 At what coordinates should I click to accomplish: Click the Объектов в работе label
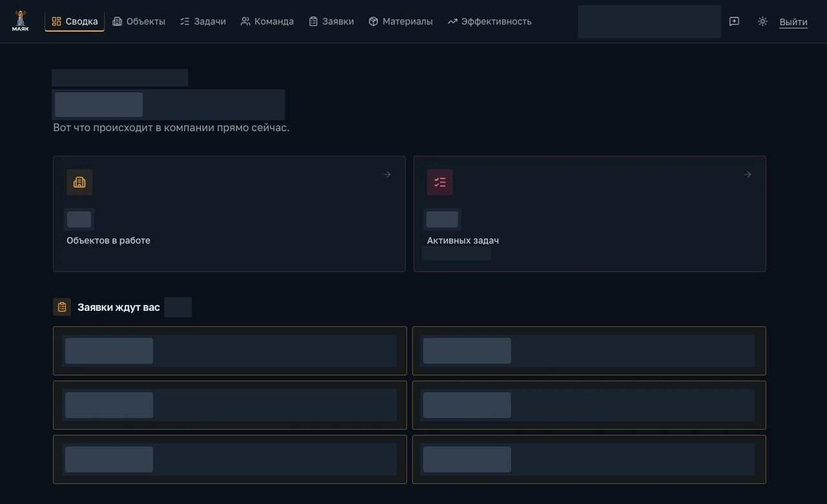tap(109, 240)
